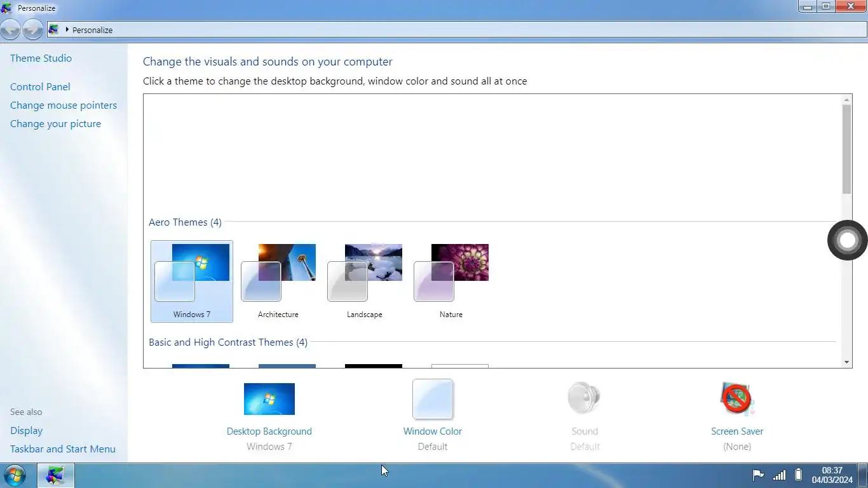868x488 pixels.
Task: Click the theme list scroll-up arrow
Action: click(x=846, y=100)
